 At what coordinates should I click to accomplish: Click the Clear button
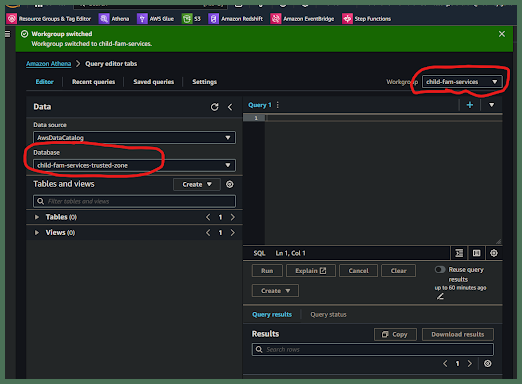tap(398, 271)
